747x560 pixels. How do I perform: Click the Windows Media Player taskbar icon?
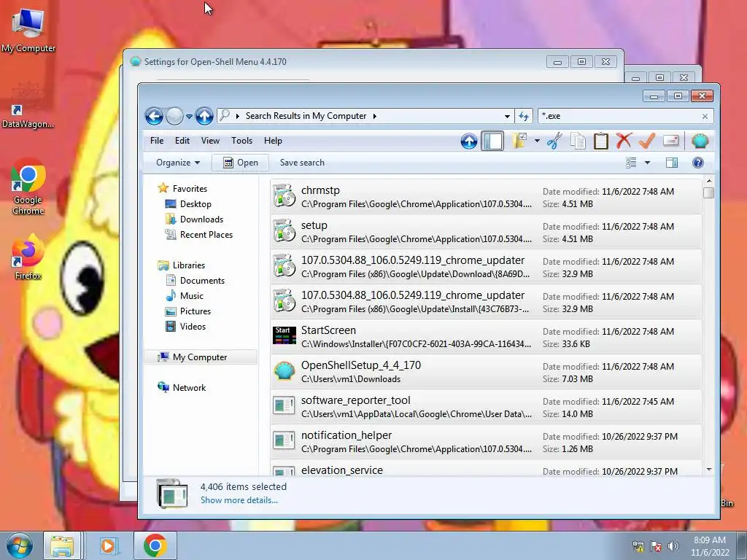tap(108, 545)
